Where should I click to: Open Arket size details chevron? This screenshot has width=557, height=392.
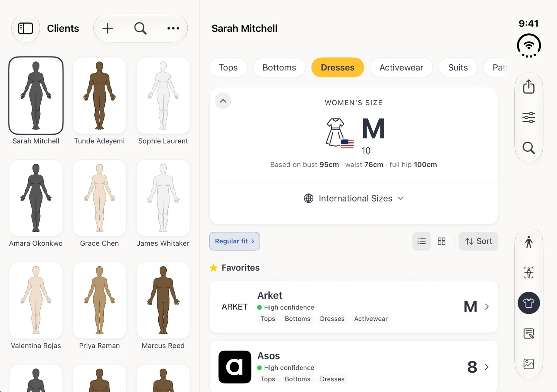(x=487, y=306)
